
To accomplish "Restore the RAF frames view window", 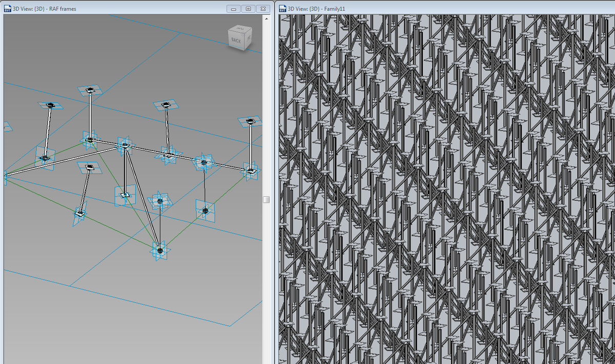I will (248, 9).
